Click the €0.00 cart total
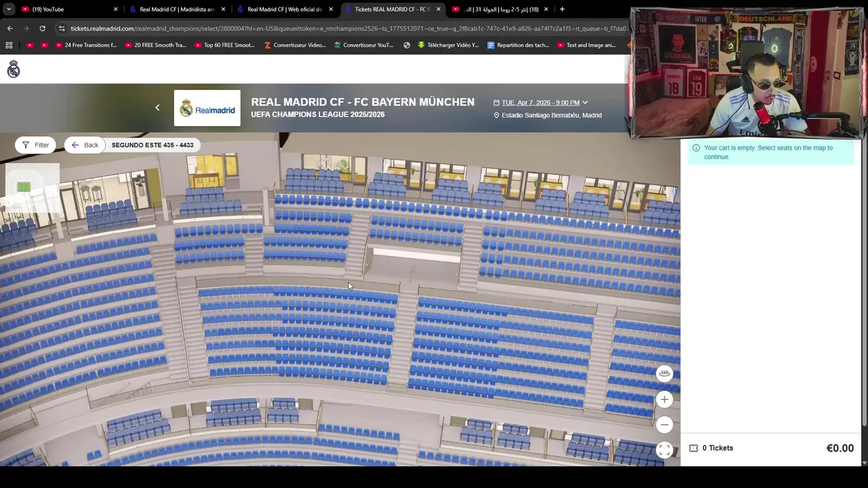Image resolution: width=868 pixels, height=488 pixels. click(x=840, y=448)
